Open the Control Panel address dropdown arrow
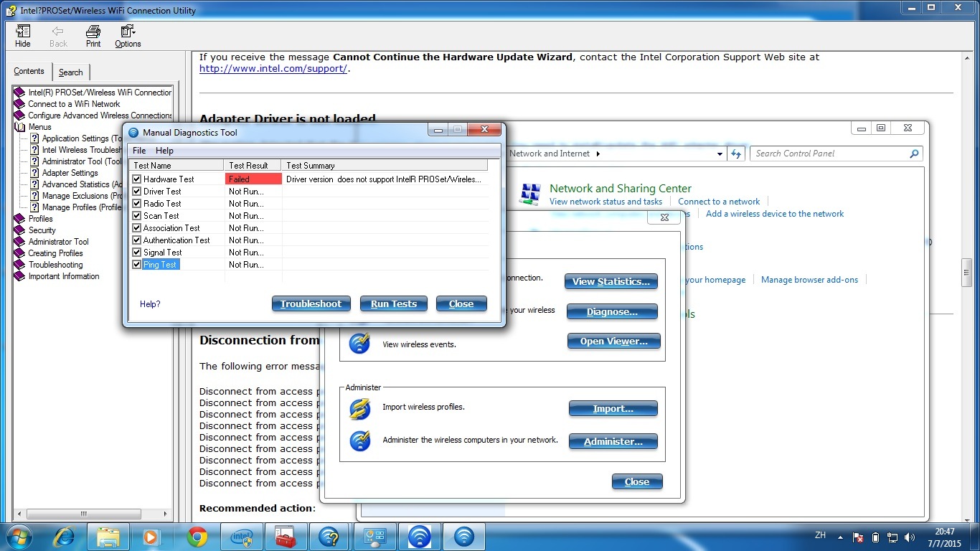 pos(720,154)
